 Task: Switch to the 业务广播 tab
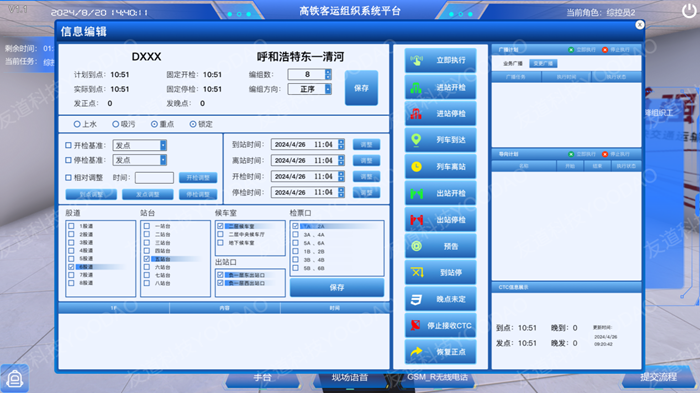pos(512,63)
